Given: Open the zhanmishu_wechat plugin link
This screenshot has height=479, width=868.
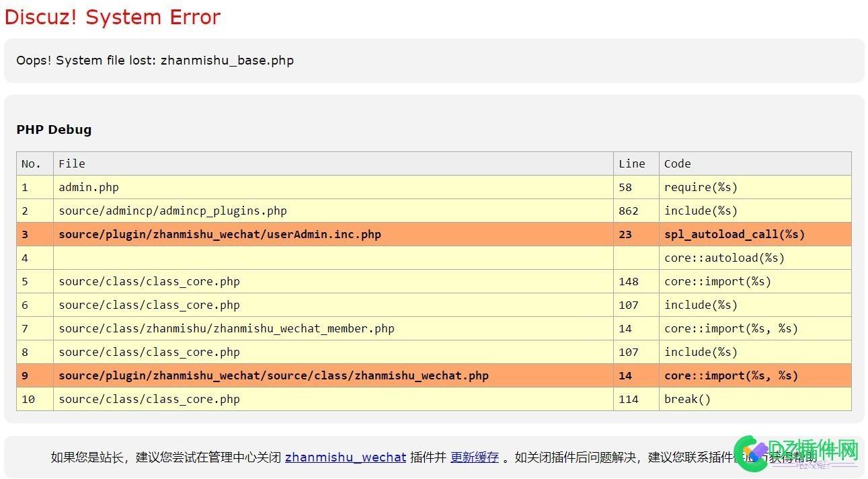Looking at the screenshot, I should [346, 457].
